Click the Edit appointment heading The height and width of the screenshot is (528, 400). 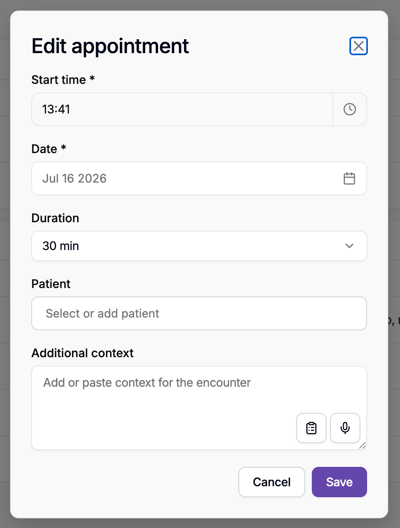(x=110, y=46)
